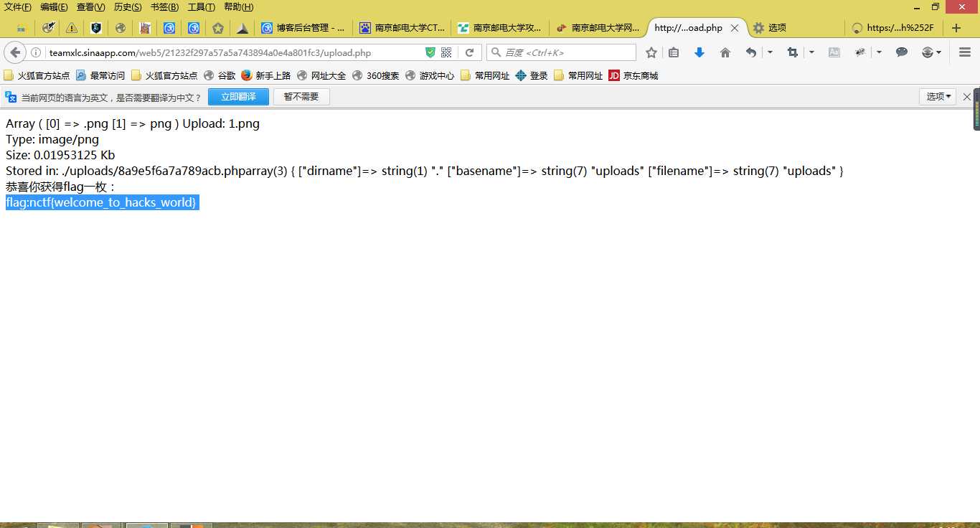Show site info icon next to URL

(36, 52)
